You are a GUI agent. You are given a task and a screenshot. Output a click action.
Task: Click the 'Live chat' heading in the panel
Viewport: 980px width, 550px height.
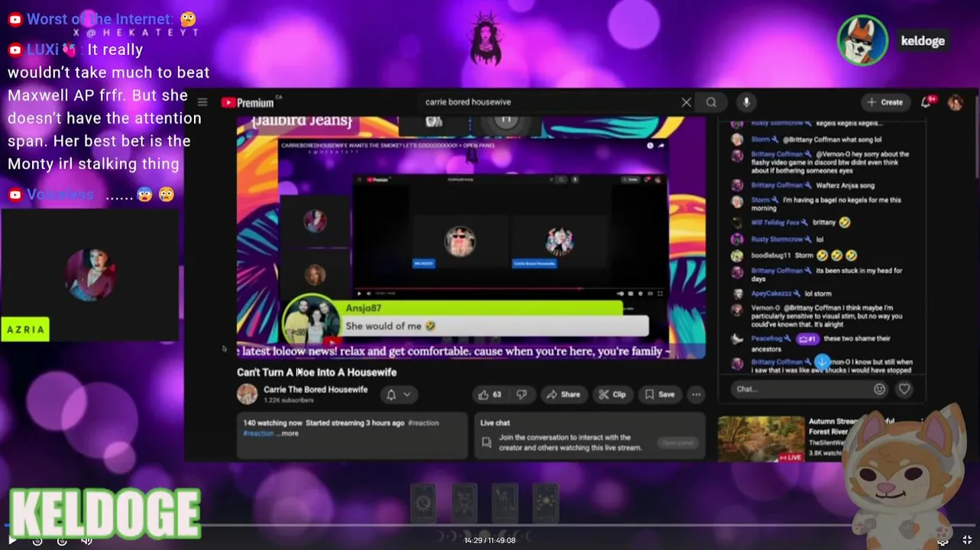point(495,422)
